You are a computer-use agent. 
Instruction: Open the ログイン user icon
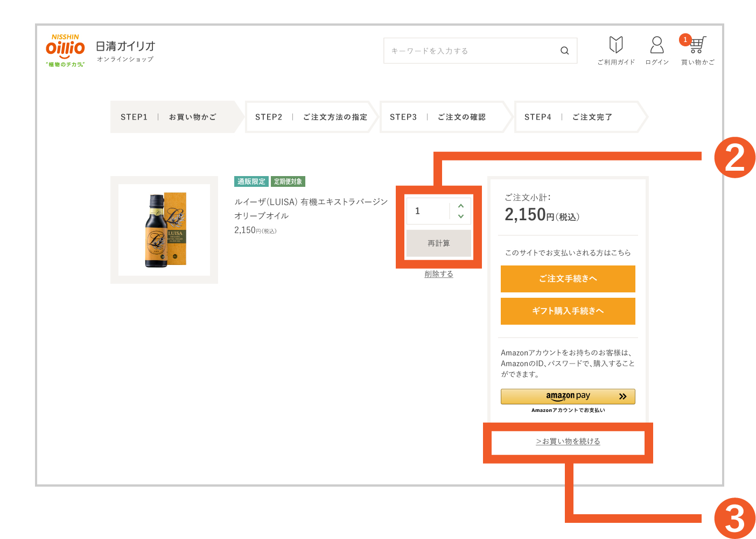[657, 51]
